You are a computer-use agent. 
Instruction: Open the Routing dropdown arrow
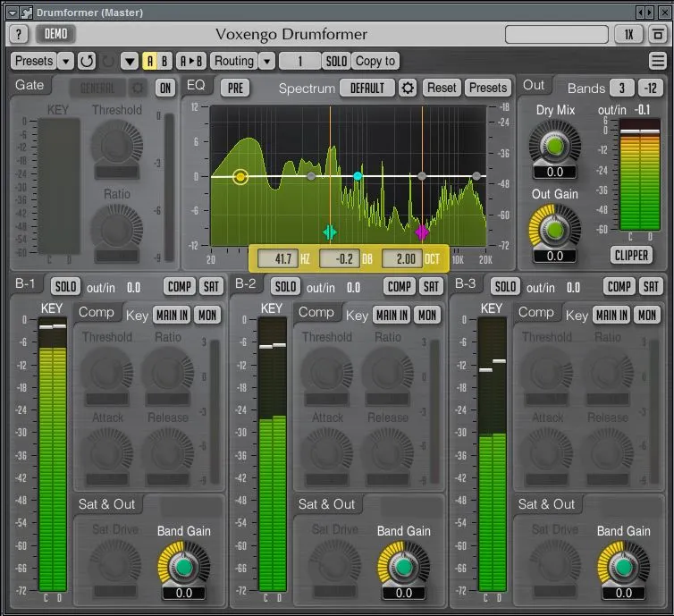point(266,62)
